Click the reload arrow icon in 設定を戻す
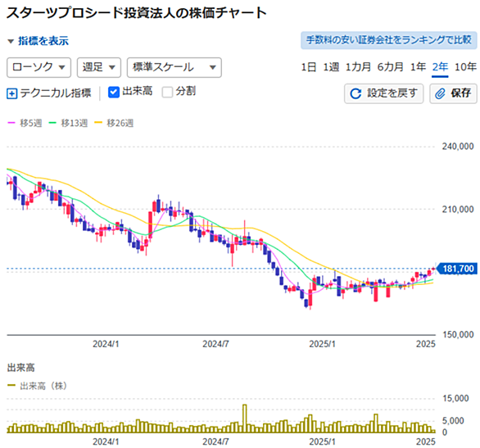The image size is (480, 448). pyautogui.click(x=355, y=93)
